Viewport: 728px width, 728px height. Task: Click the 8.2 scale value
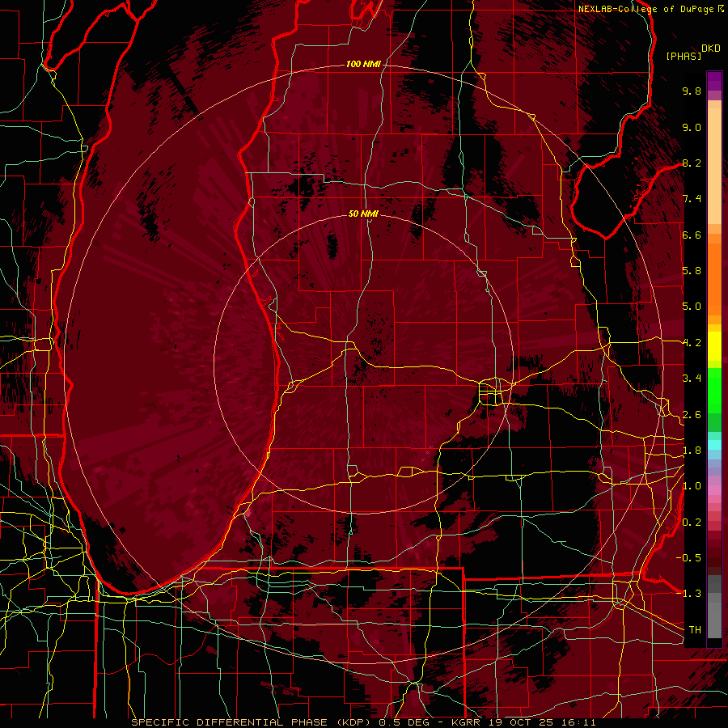pyautogui.click(x=692, y=163)
